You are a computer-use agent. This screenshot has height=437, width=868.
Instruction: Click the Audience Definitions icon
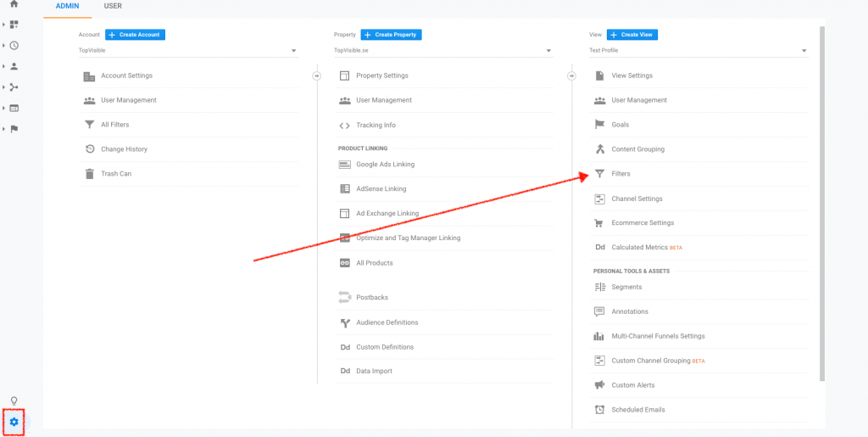point(344,322)
